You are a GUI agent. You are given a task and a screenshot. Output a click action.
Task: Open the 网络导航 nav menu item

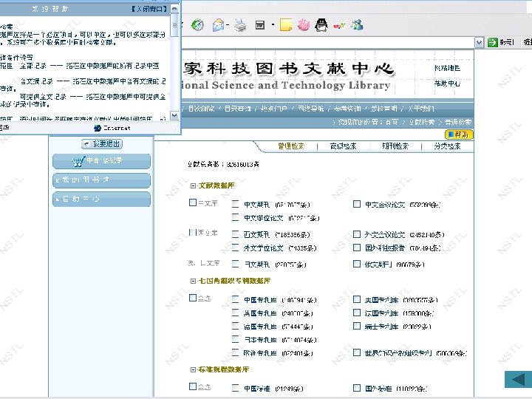point(310,109)
